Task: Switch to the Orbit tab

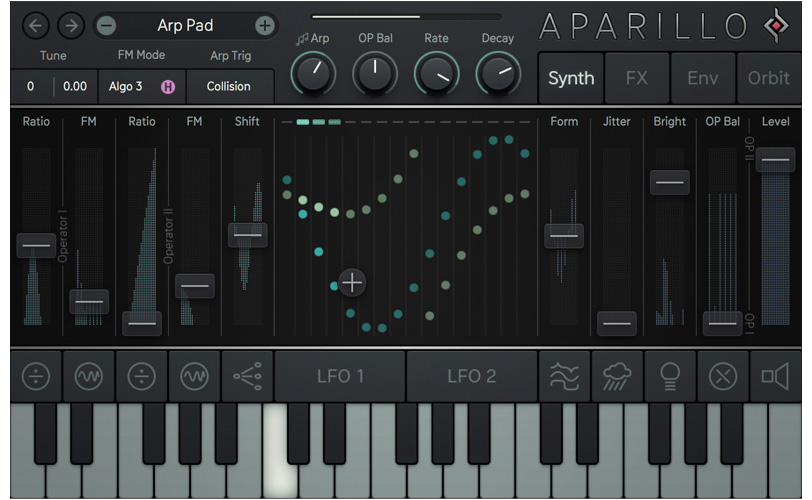Action: [x=769, y=78]
